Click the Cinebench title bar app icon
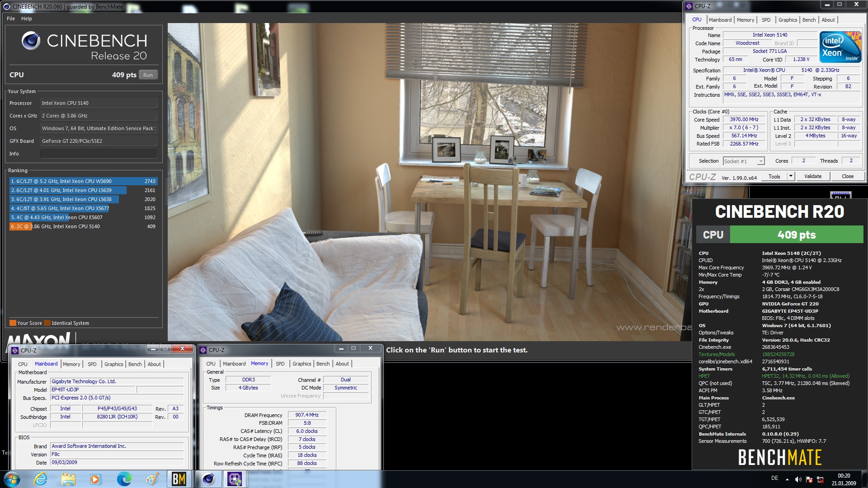 pos(6,6)
